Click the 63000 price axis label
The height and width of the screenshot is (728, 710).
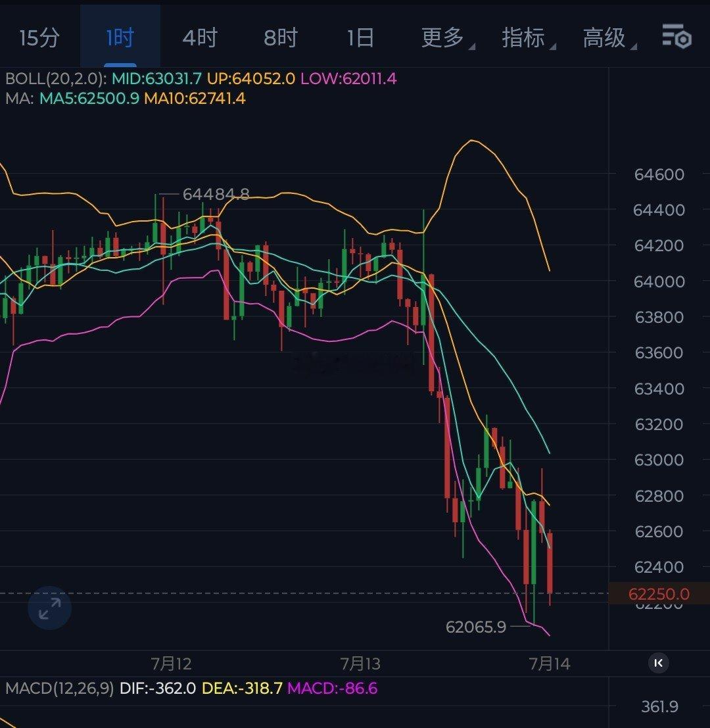(659, 460)
